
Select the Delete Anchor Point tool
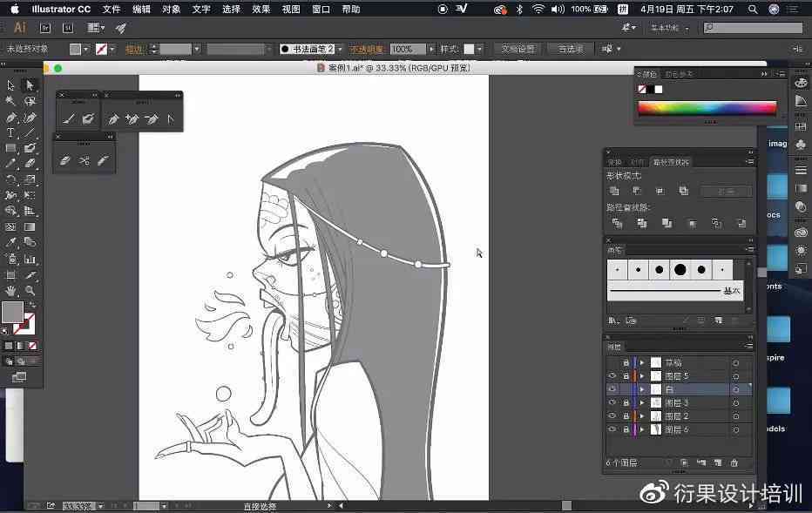point(152,119)
